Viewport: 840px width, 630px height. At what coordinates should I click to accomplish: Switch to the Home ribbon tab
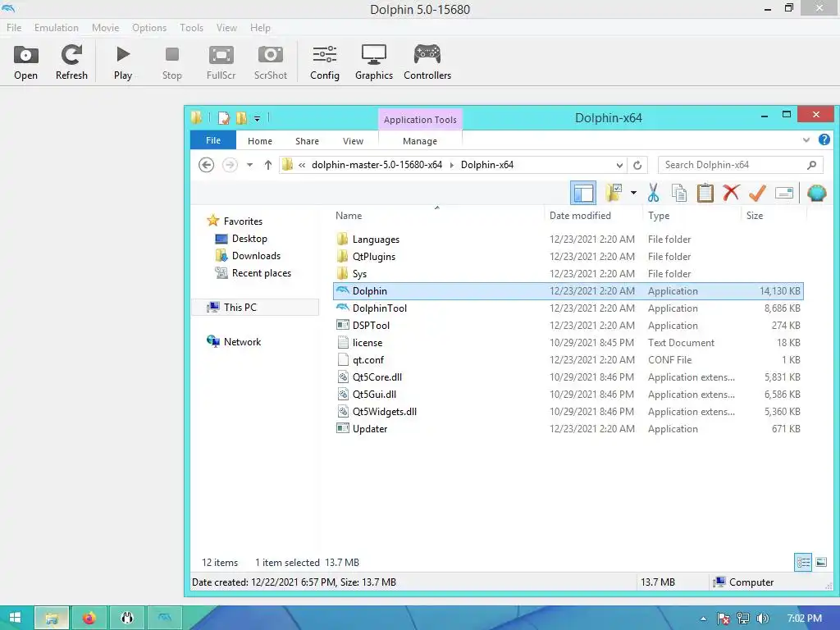click(x=260, y=141)
